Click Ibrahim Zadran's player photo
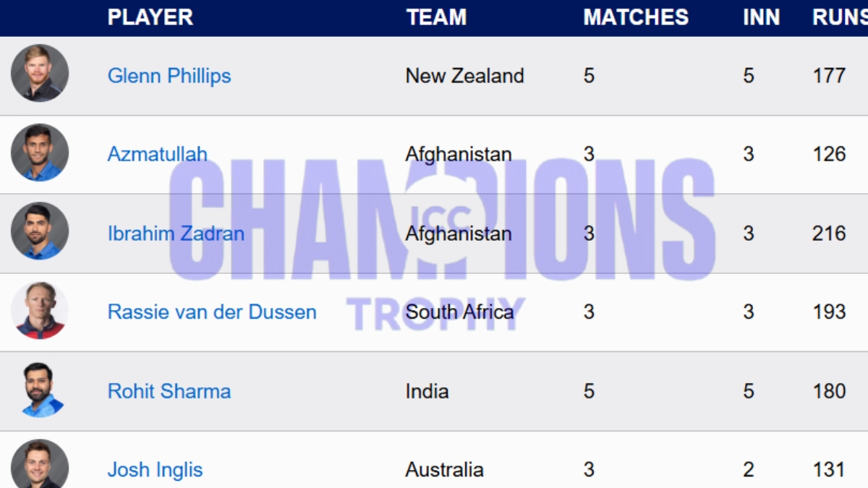868x488 pixels. tap(40, 231)
